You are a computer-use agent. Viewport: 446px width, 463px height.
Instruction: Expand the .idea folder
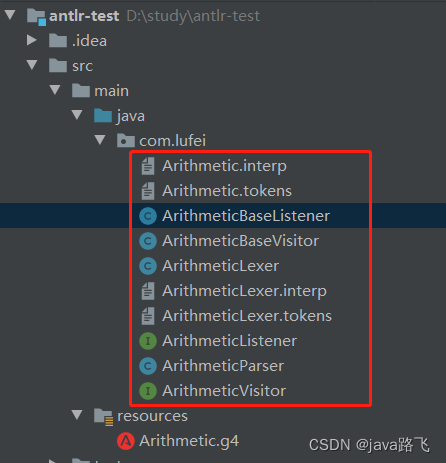coord(32,40)
